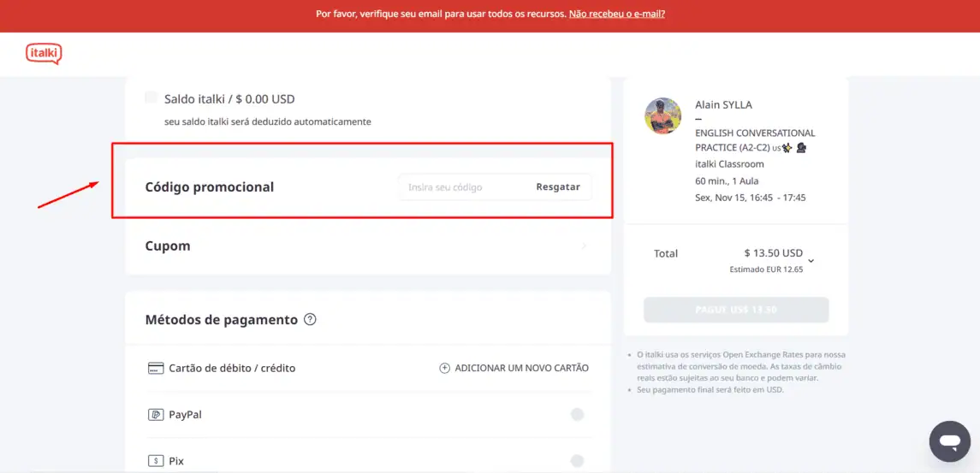980x473 pixels.
Task: Click the Pix payment icon
Action: point(156,461)
